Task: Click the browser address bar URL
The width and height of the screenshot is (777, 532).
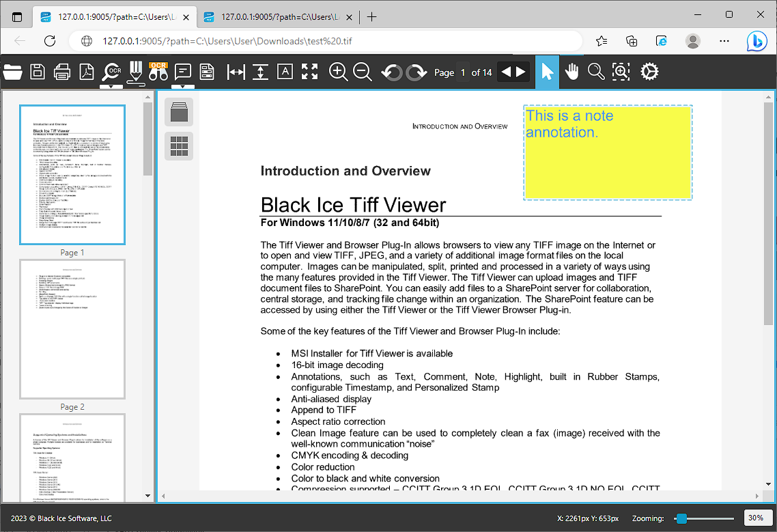Action: 227,41
